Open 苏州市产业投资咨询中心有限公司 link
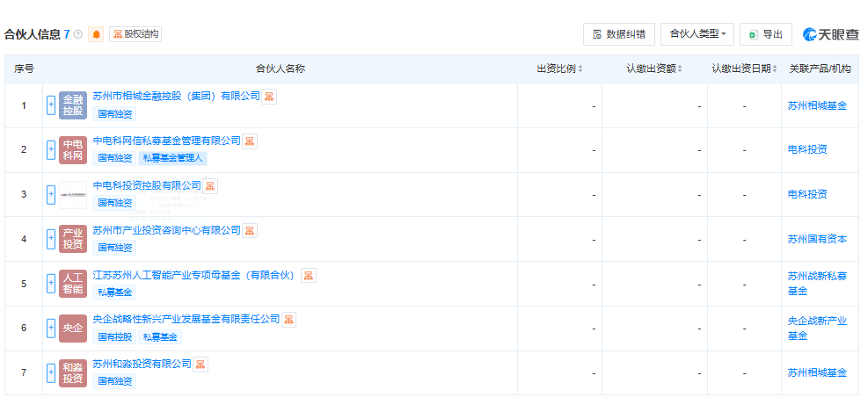868x419 pixels. tap(166, 230)
